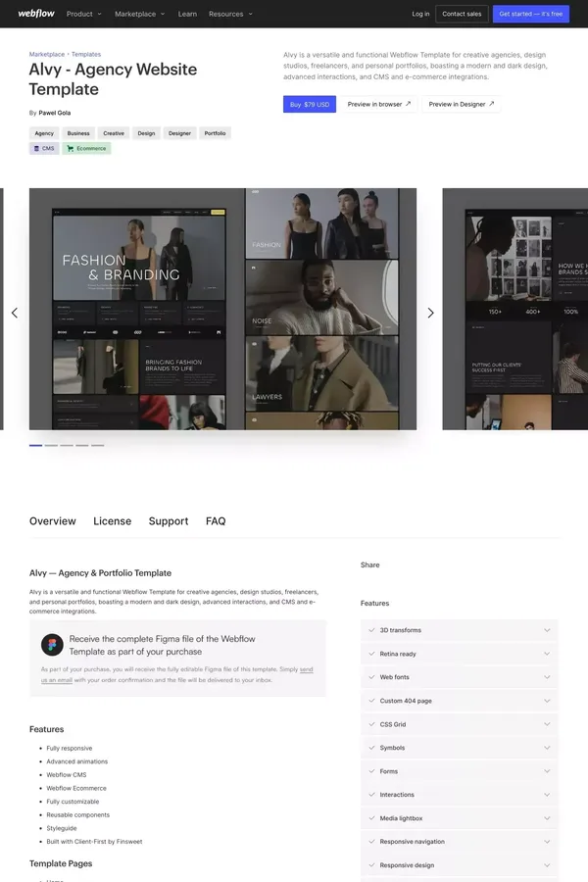Select the last carousel slide indicator

pyautogui.click(x=98, y=445)
